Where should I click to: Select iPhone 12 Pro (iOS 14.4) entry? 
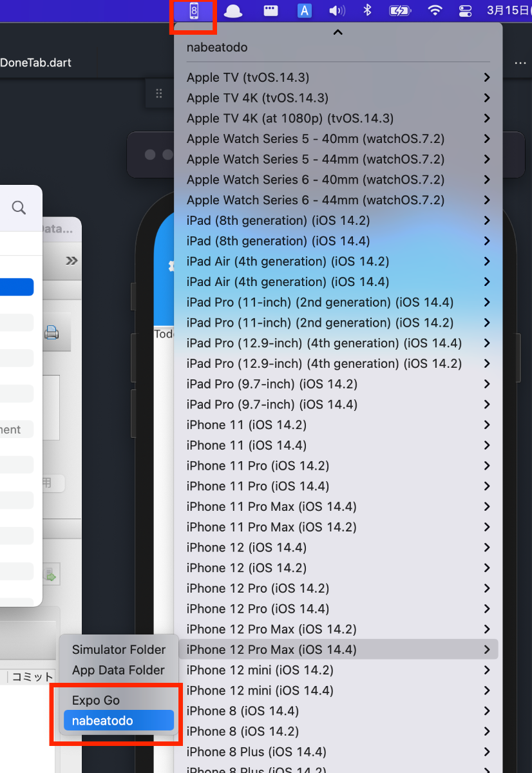click(x=337, y=609)
